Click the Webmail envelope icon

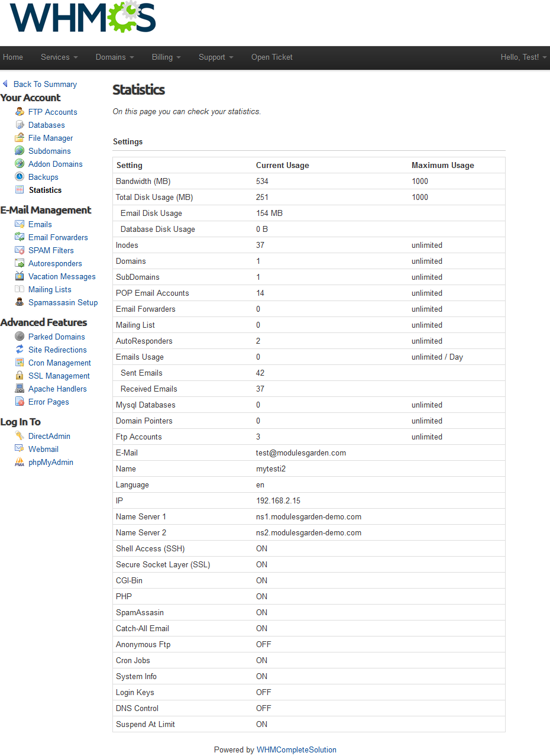pyautogui.click(x=20, y=449)
